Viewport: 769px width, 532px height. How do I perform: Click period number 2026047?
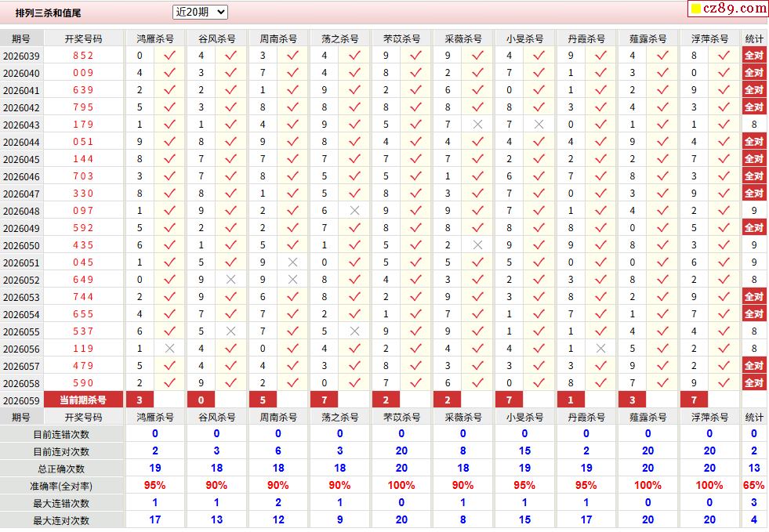click(22, 194)
